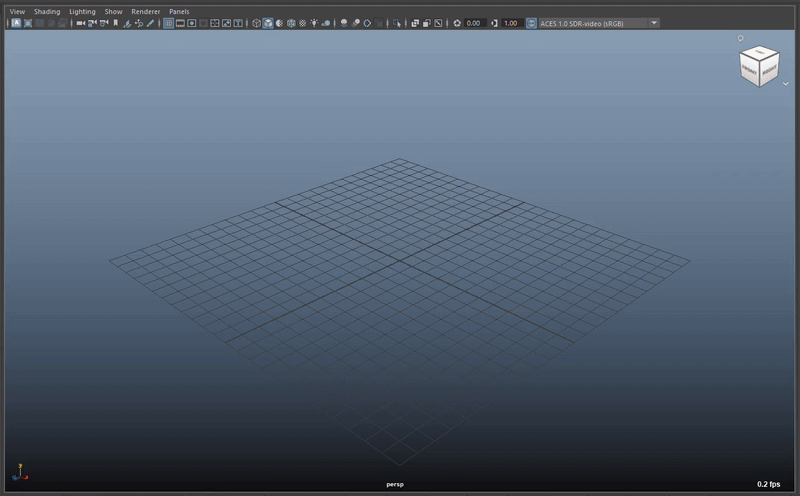Click the use all lights bulb icon

point(314,23)
